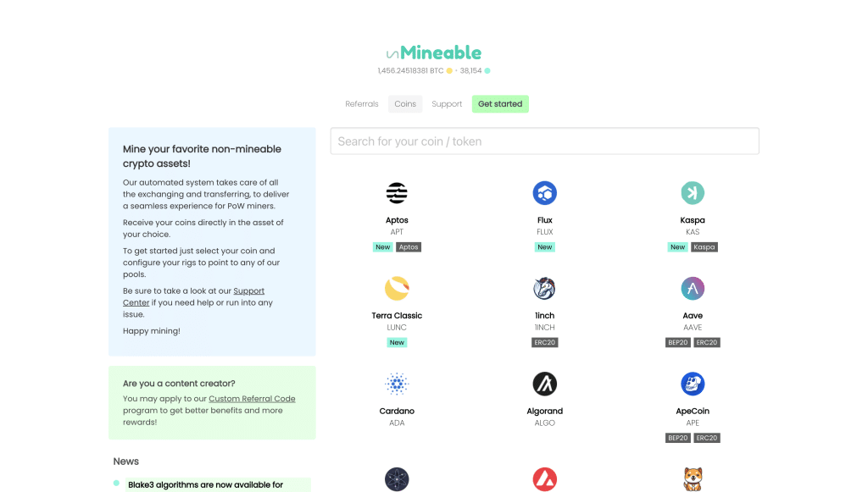
Task: Select the Aptos coin icon
Action: coord(397,192)
